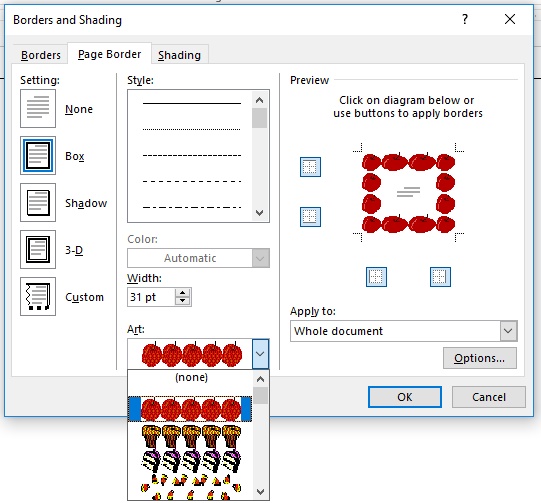This screenshot has height=503, width=541.
Task: Pick the Shadow border setting icon
Action: click(38, 202)
